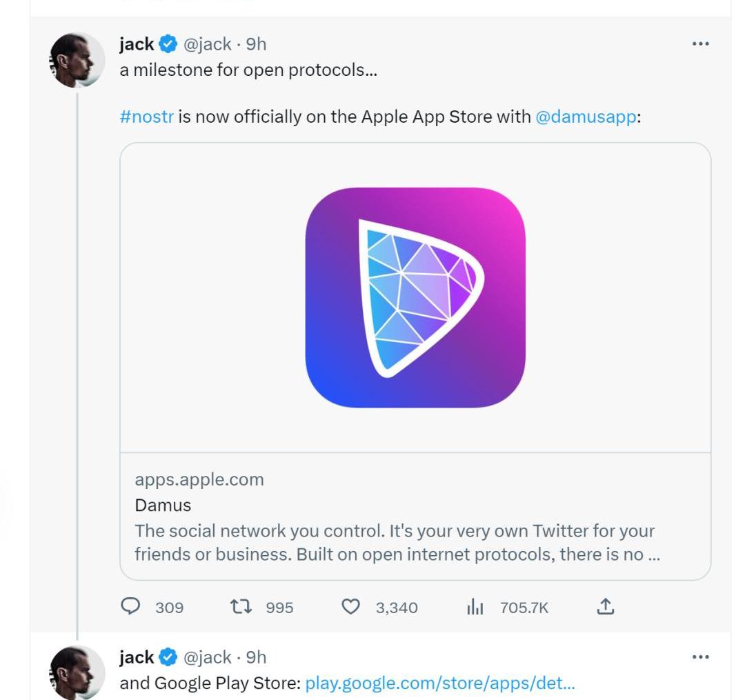This screenshot has width=745, height=700.
Task: Click the verified badge on the first tweet
Action: click(168, 44)
